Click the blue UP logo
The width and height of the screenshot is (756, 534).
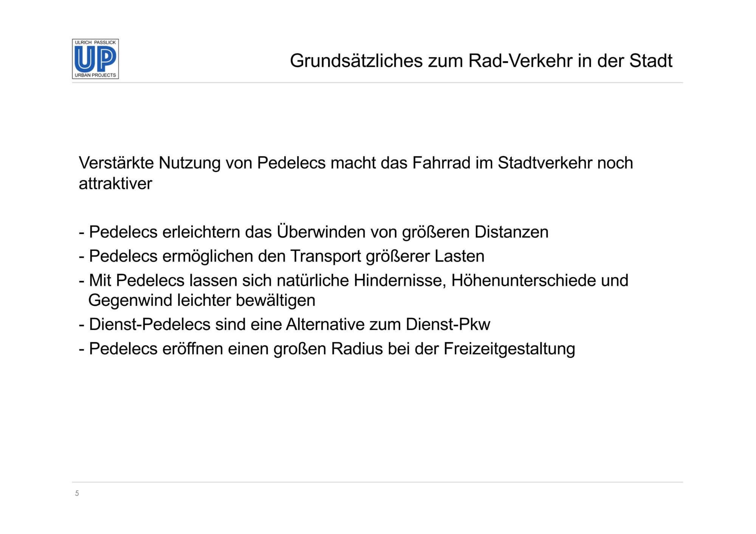point(95,59)
